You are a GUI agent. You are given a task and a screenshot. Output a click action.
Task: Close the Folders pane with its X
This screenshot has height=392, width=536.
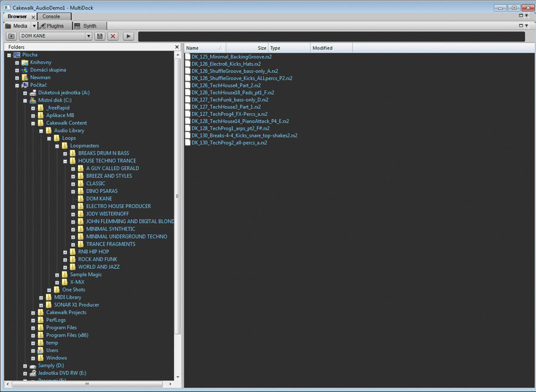177,47
